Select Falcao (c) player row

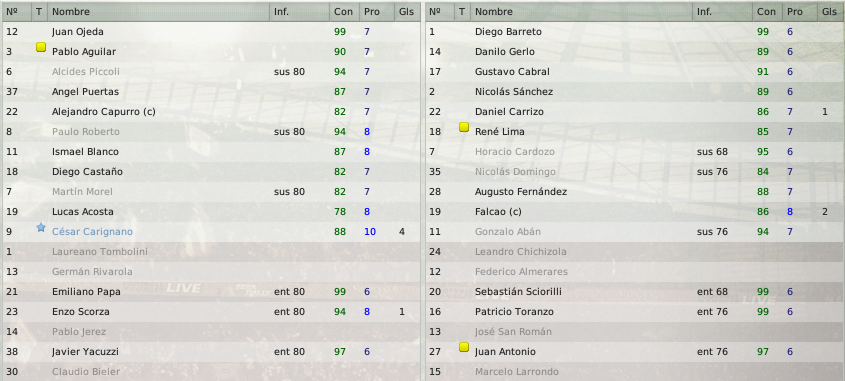click(x=635, y=212)
